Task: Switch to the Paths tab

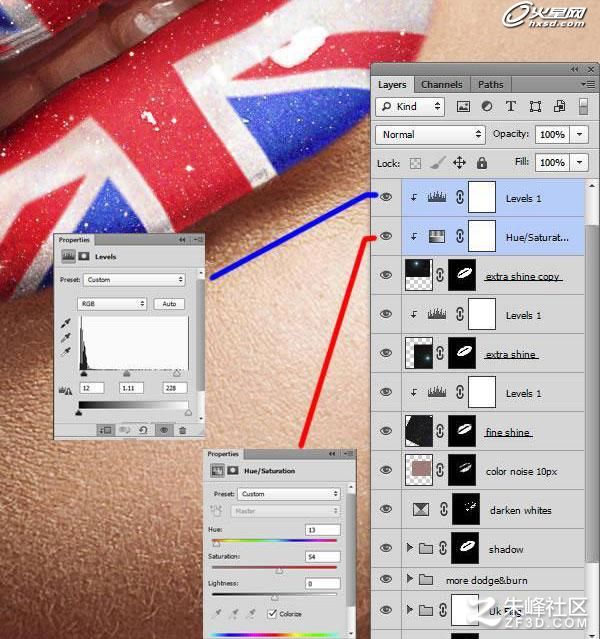Action: [491, 85]
